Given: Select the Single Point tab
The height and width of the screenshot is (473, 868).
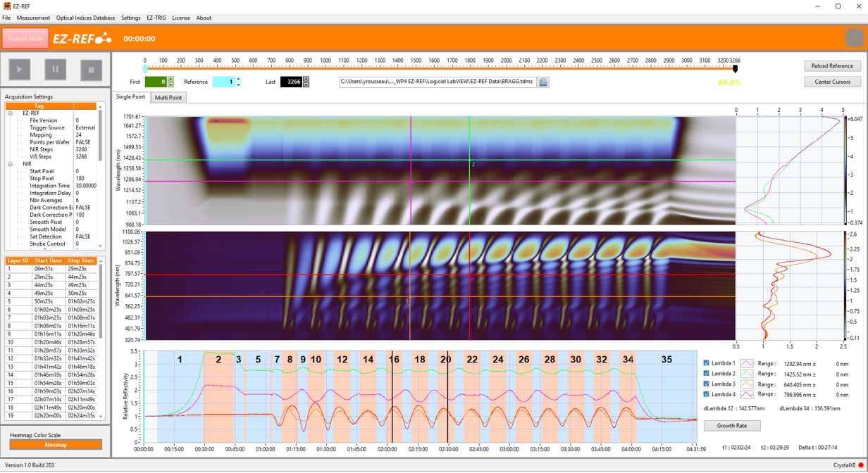Looking at the screenshot, I should coord(130,97).
